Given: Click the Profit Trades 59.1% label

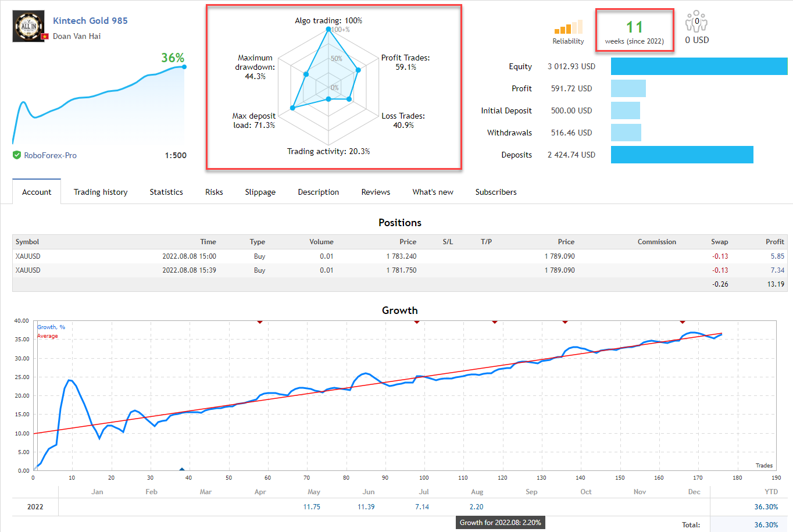Looking at the screenshot, I should (x=406, y=62).
